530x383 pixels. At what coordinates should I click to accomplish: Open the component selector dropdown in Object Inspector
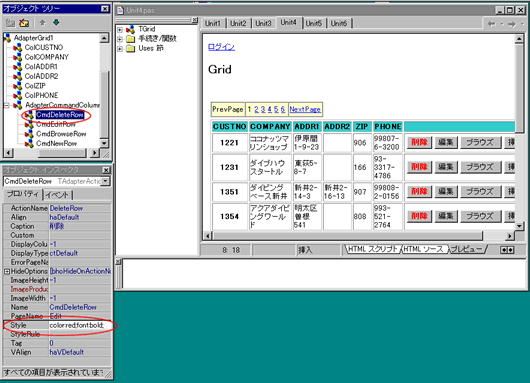105,181
